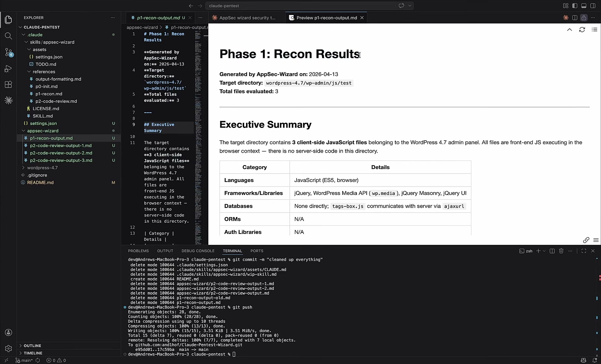
Task: Click appsec-wizard breadcrumb segment
Action: click(142, 27)
